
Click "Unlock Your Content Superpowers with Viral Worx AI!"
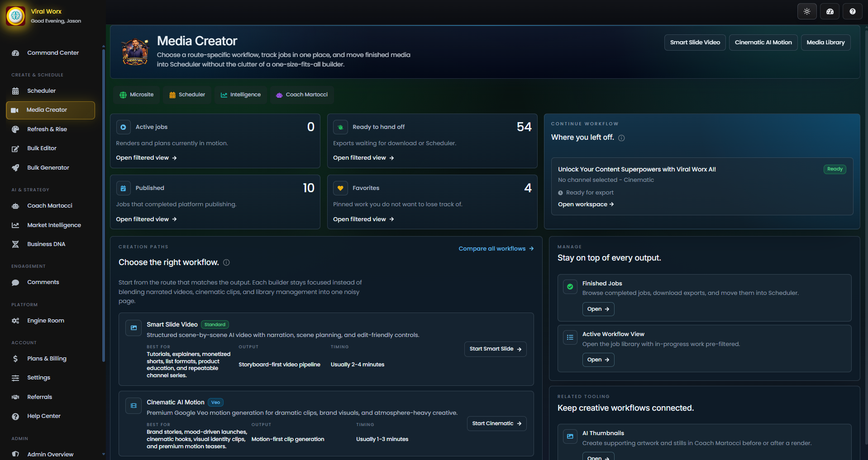pyautogui.click(x=637, y=170)
